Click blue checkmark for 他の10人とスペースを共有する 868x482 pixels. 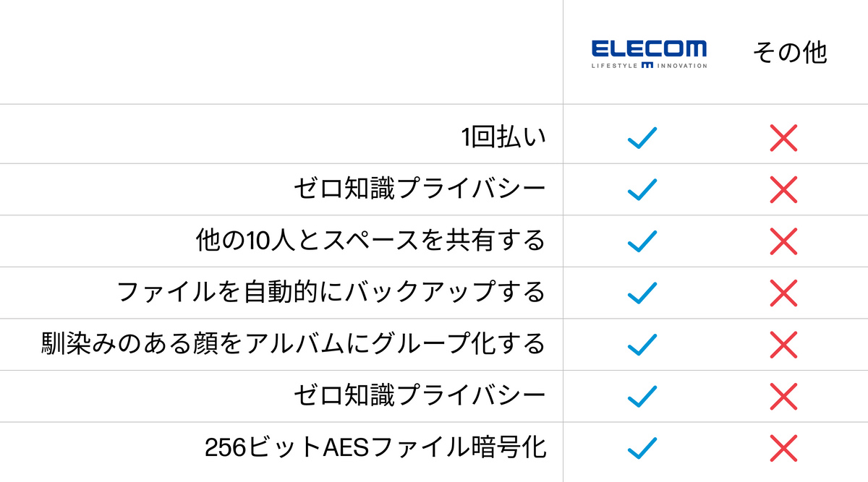[x=642, y=241]
